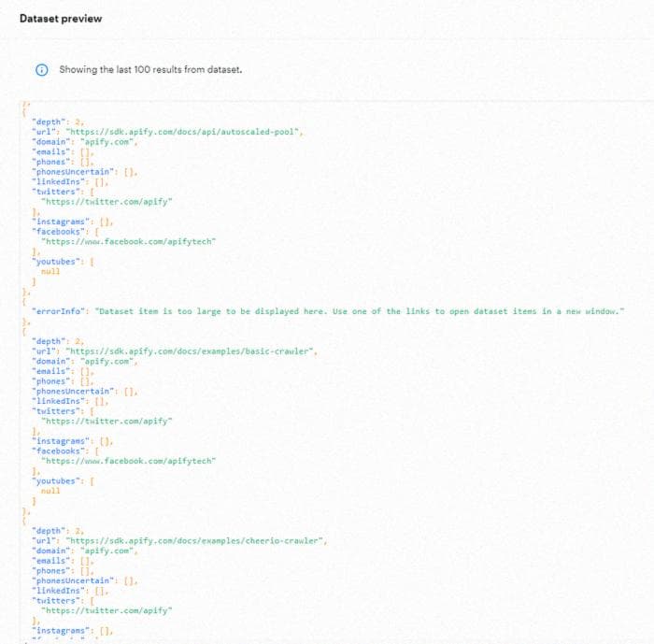This screenshot has height=644, width=654.
Task: Click the twitter.com/apify value under cheerio-crawler
Action: pyautogui.click(x=107, y=610)
